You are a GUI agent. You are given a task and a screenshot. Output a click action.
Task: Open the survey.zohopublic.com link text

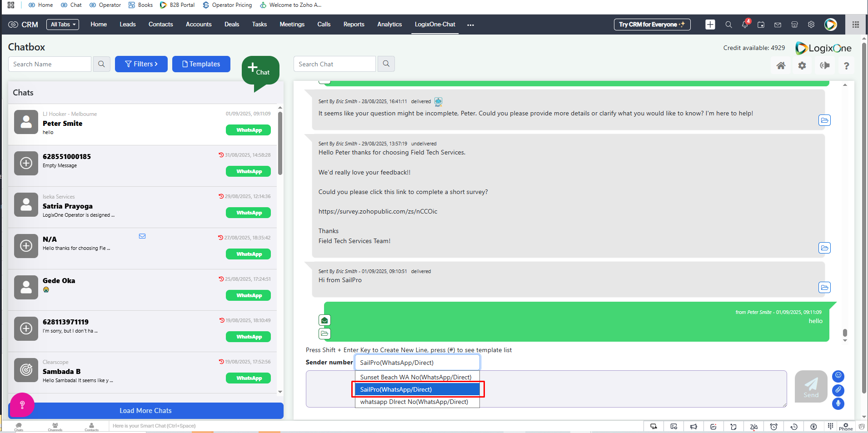(x=378, y=211)
